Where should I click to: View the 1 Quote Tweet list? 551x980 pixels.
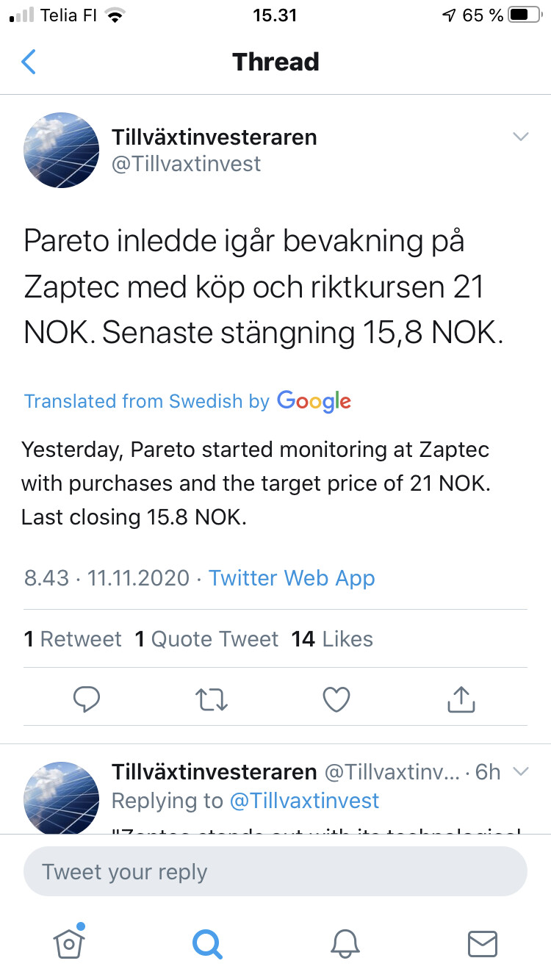(x=206, y=639)
